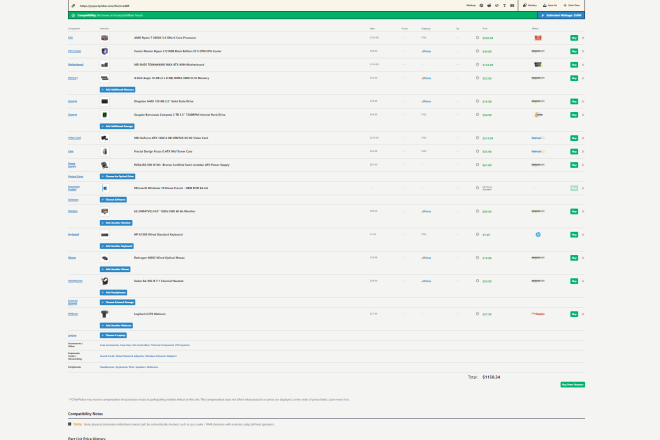This screenshot has width=660, height=440.
Task: Buy the Seagate Barracuda hard drive
Action: [x=574, y=115]
